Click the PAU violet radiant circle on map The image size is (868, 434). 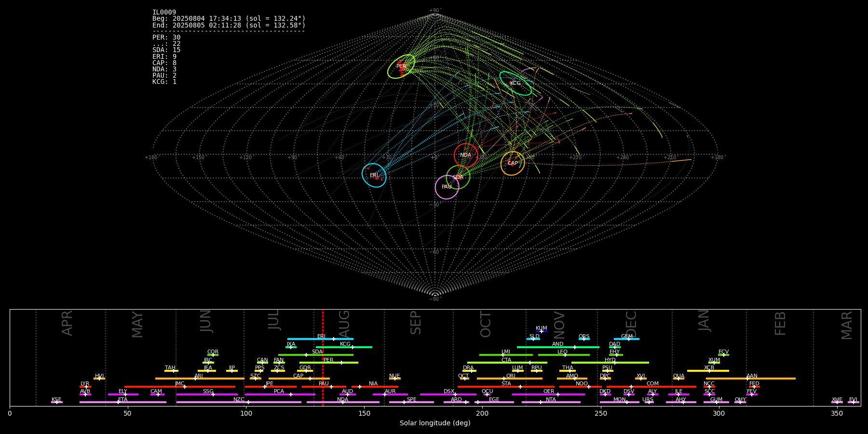447,187
